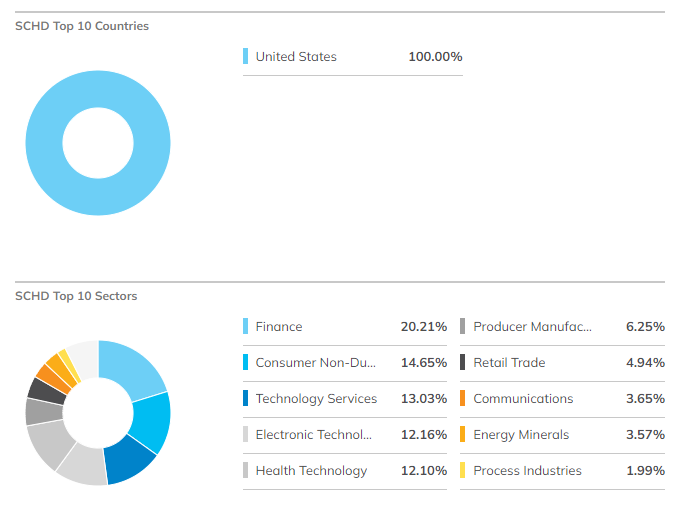This screenshot has height=511, width=686.
Task: Select the 13.03% value
Action: (424, 399)
